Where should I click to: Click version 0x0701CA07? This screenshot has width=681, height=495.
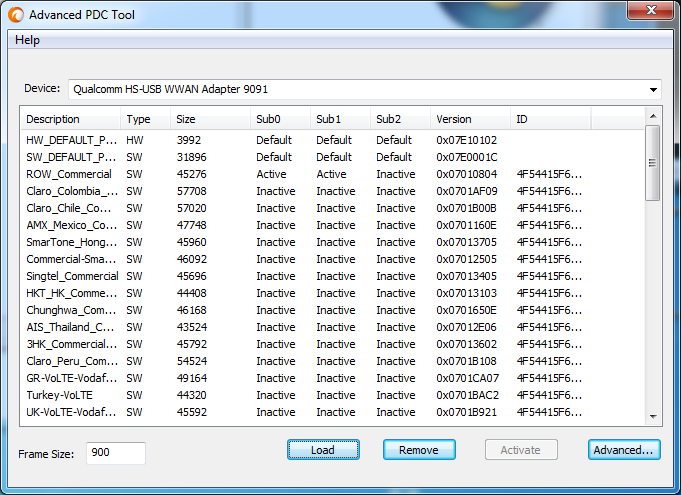(x=468, y=378)
